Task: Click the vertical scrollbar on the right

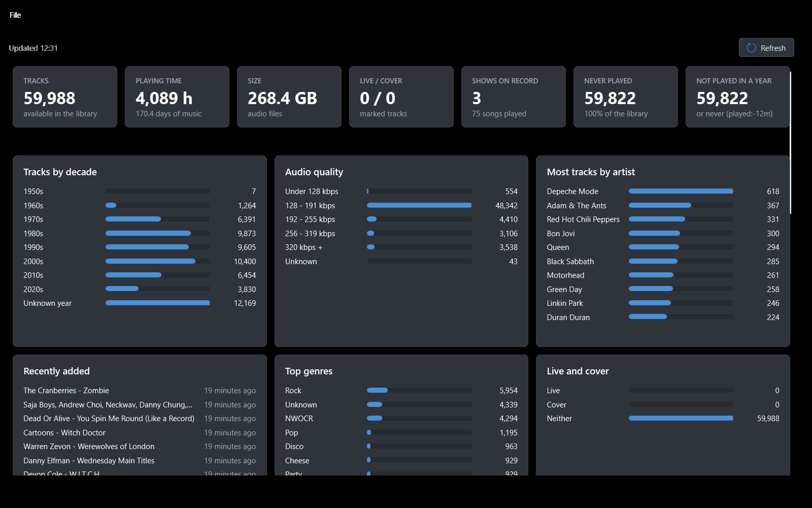Action: point(790,142)
